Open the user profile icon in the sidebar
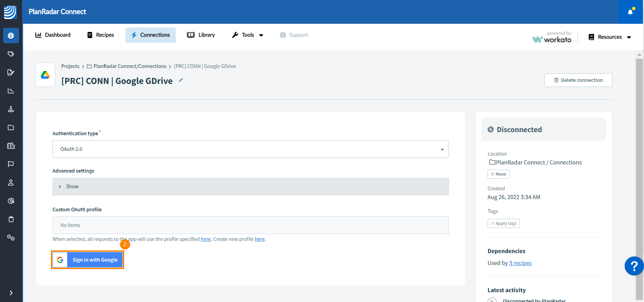644x302 pixels. [x=11, y=182]
